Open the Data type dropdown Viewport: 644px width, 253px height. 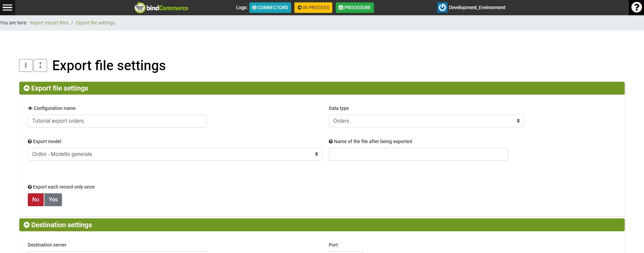[x=426, y=121]
